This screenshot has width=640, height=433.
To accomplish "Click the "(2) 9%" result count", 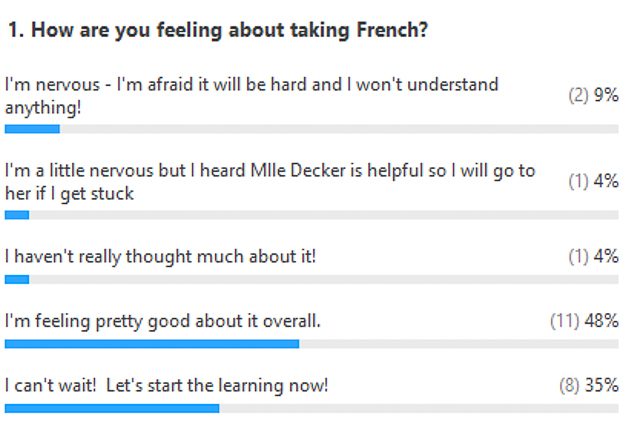I will 593,95.
